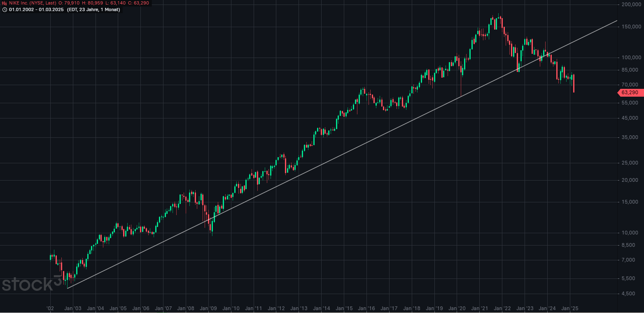644x313 pixels.
Task: Click the 200,000 price axis label
Action: pyautogui.click(x=630, y=5)
